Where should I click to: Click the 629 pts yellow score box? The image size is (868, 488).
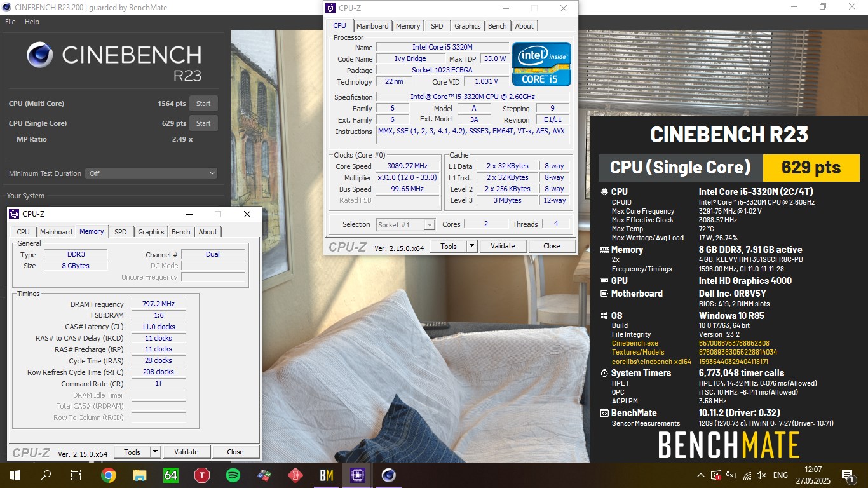point(811,168)
